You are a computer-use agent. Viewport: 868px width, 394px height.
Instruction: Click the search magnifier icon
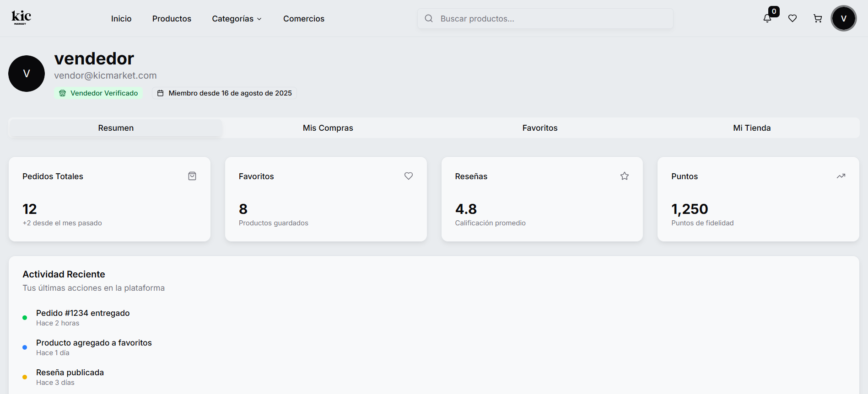[429, 18]
